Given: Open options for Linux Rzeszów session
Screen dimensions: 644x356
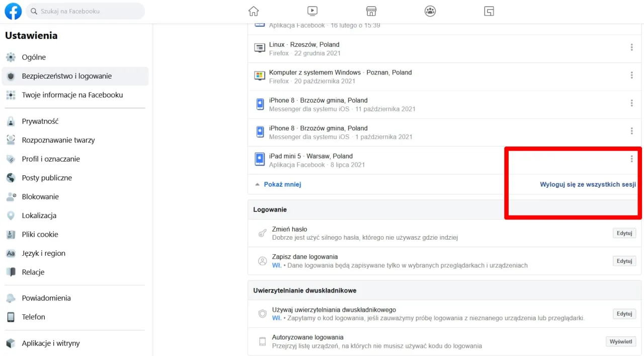Looking at the screenshot, I should pos(631,47).
